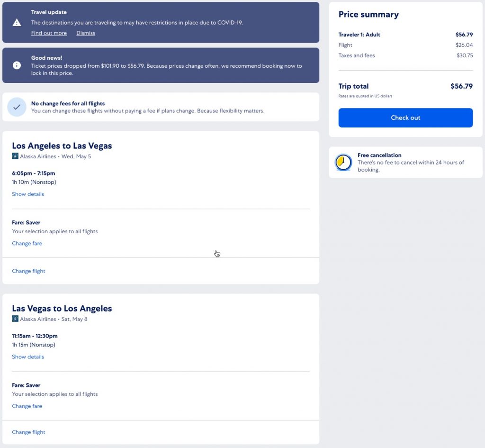Click the Trip total $56.79 amount

pyautogui.click(x=461, y=86)
